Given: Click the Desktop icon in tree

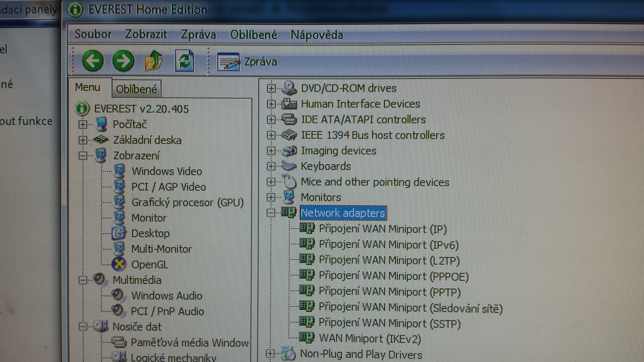Looking at the screenshot, I should point(119,233).
